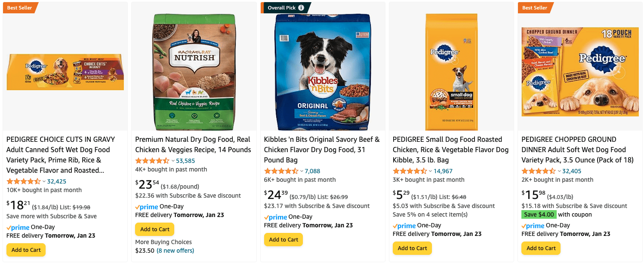Click the star rating of Pedigree Small Dog Food

pyautogui.click(x=410, y=171)
